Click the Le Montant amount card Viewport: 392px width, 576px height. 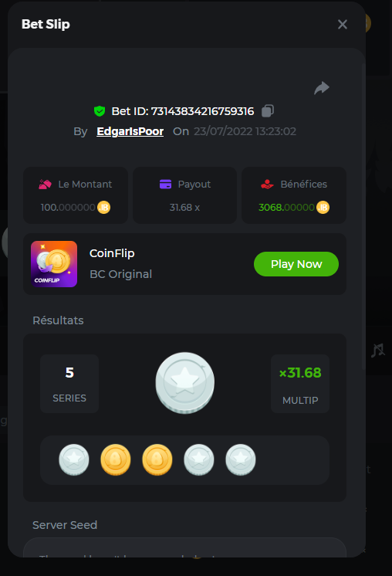click(76, 195)
